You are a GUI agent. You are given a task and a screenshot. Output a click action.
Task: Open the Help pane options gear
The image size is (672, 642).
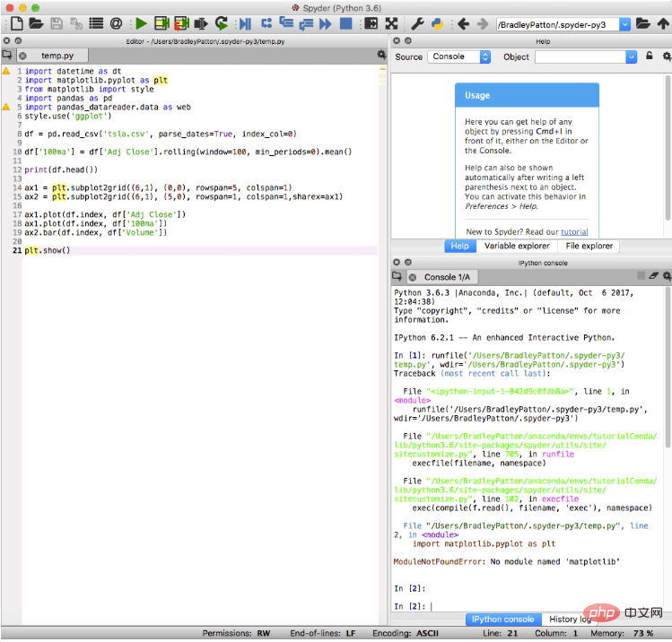tap(667, 56)
